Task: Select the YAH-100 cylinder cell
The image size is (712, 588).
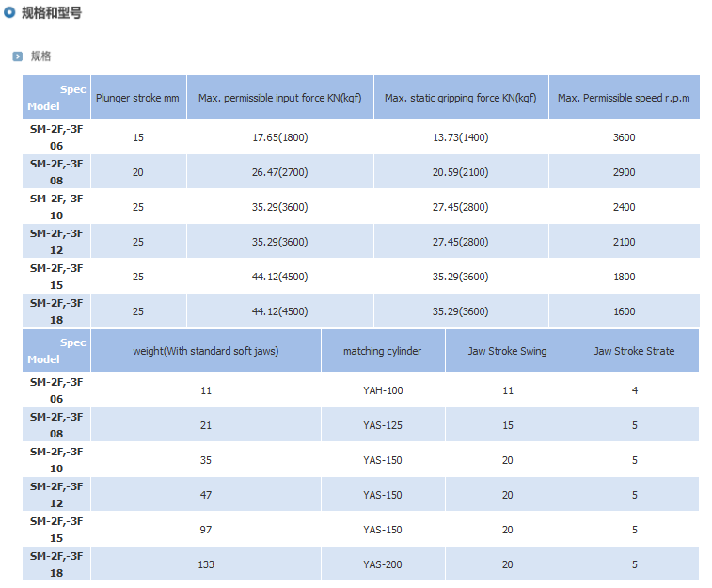Action: click(382, 390)
